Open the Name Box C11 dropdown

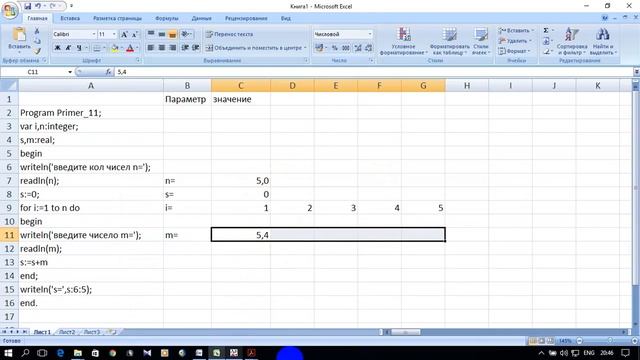(70, 72)
